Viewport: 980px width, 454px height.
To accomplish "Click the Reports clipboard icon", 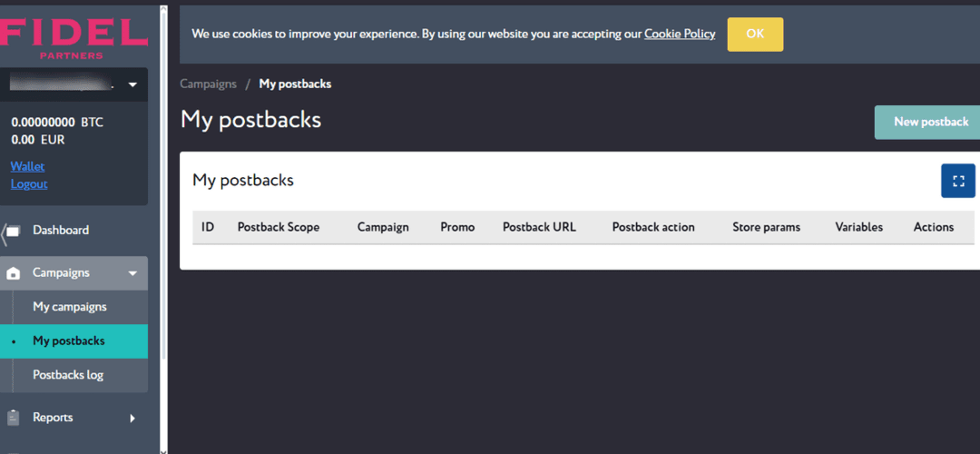I will click(x=13, y=418).
